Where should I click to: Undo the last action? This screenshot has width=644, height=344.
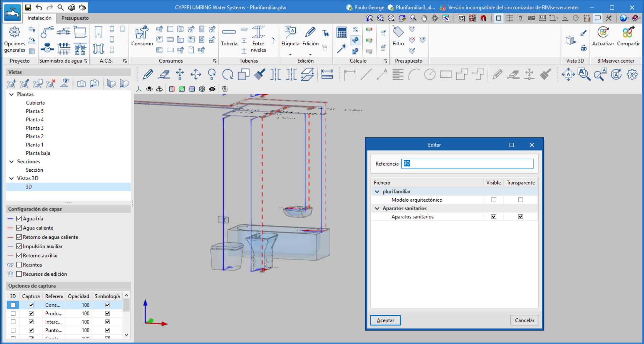39,7
